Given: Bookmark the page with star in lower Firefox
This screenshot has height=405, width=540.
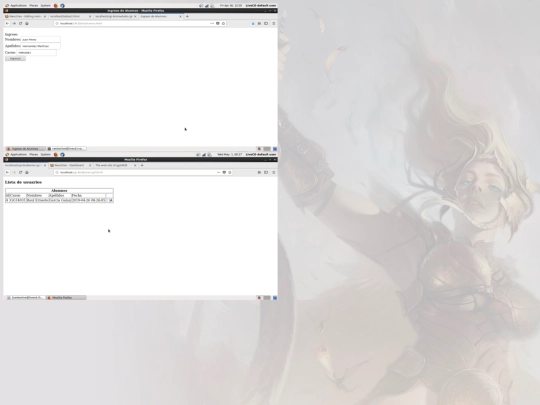Looking at the screenshot, I should coord(230,172).
